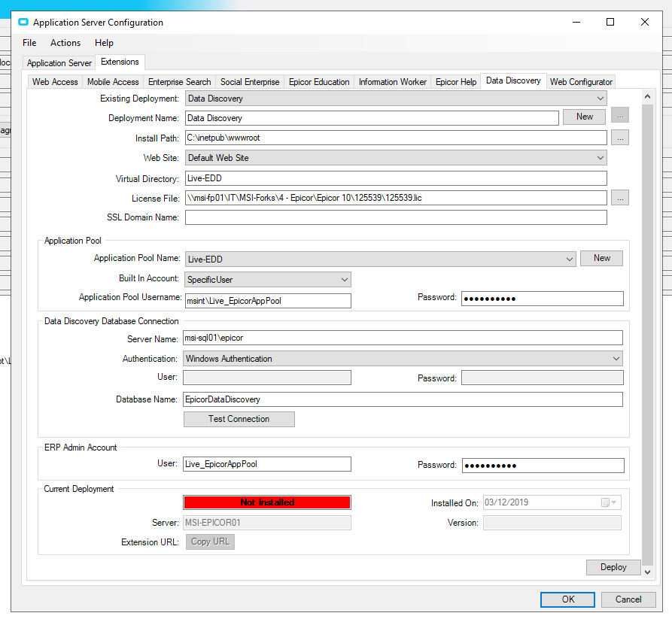Maximize the Application Server Configuration window
Image resolution: width=672 pixels, height=619 pixels.
[x=610, y=23]
